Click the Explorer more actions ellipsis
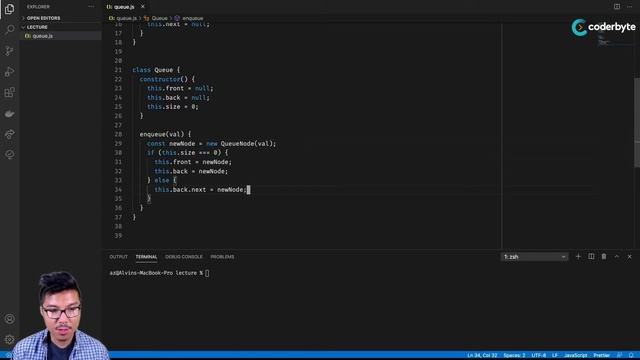640x360 pixels. point(91,7)
